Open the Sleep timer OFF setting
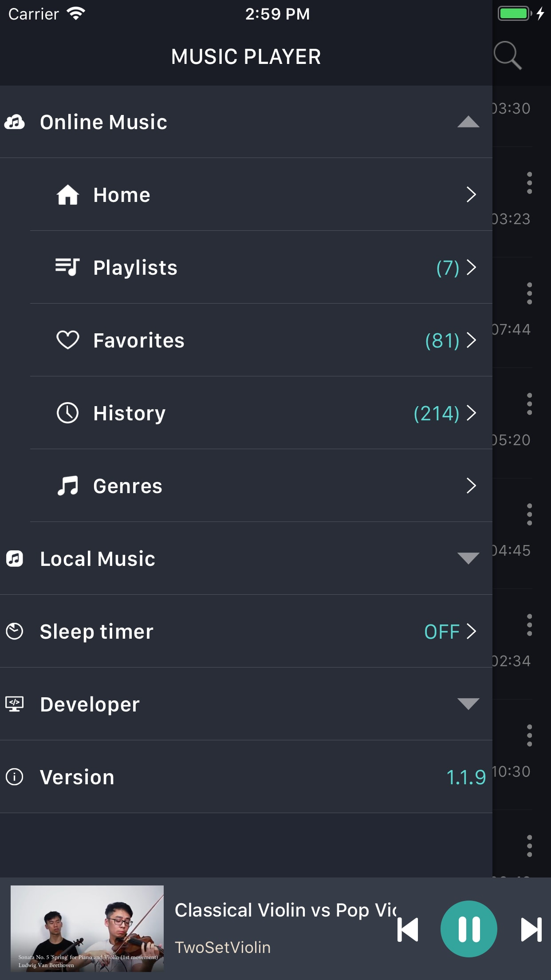This screenshot has height=980, width=551. pos(449,631)
